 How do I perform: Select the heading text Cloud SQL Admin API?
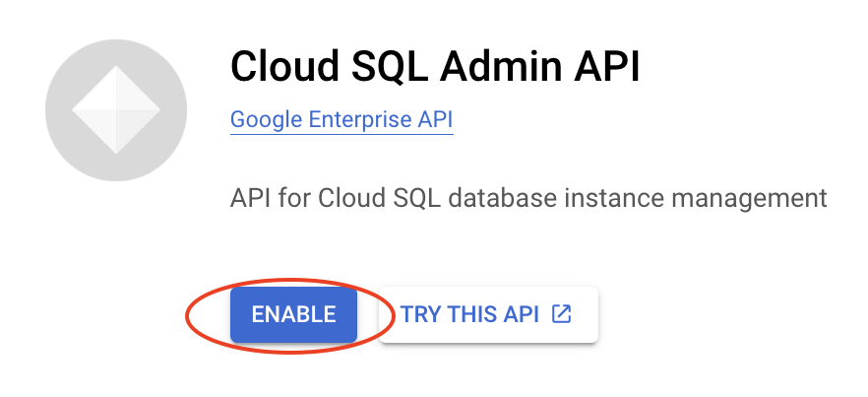(435, 67)
